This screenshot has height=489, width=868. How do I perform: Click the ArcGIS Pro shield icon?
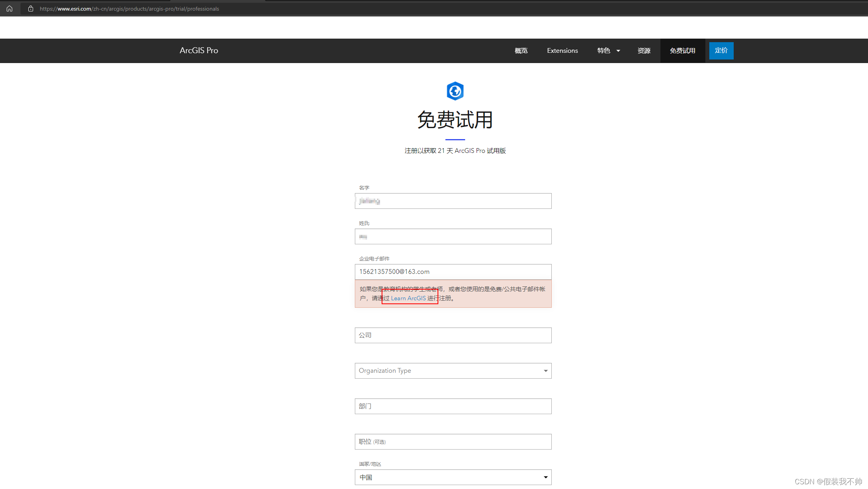455,91
